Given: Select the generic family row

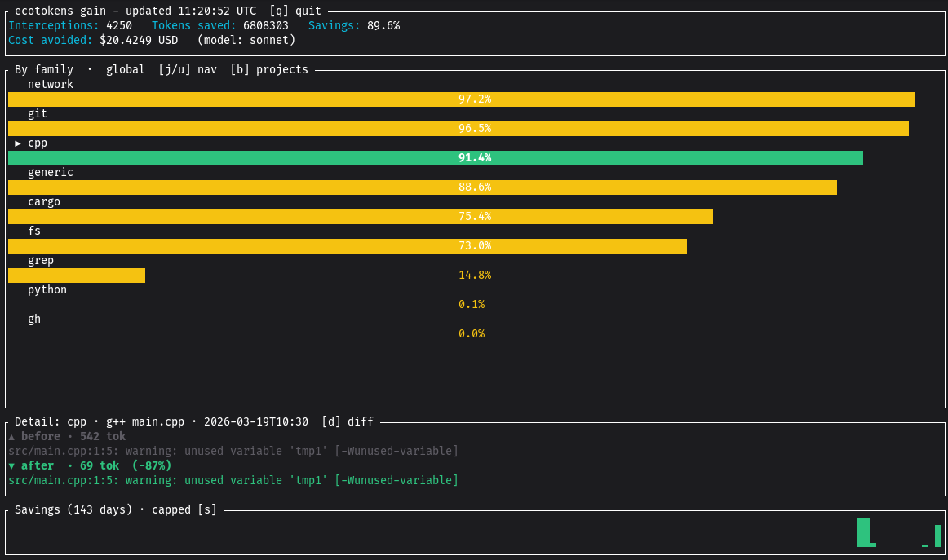Looking at the screenshot, I should coord(51,172).
